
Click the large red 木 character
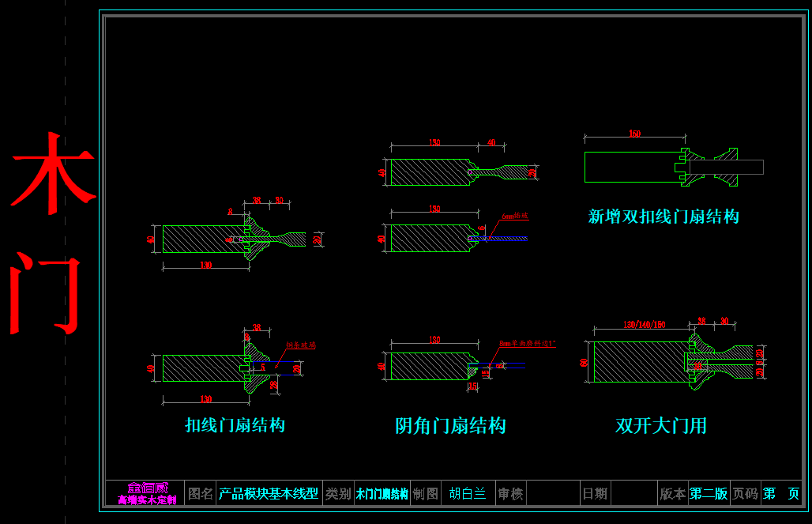click(x=52, y=174)
